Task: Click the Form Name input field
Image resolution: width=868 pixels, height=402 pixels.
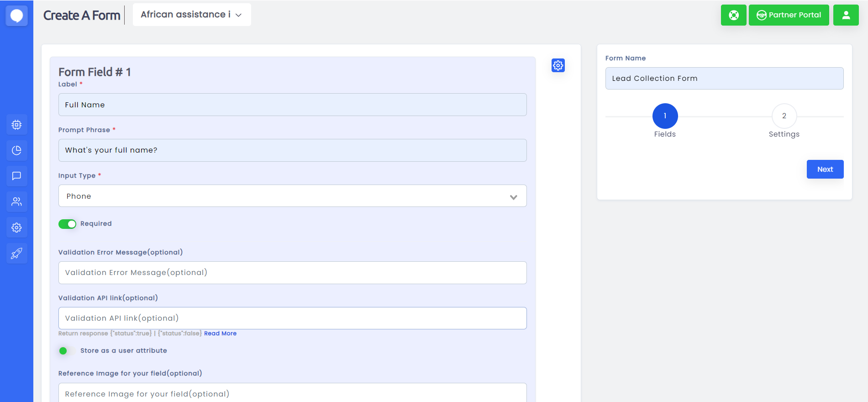Action: tap(724, 79)
